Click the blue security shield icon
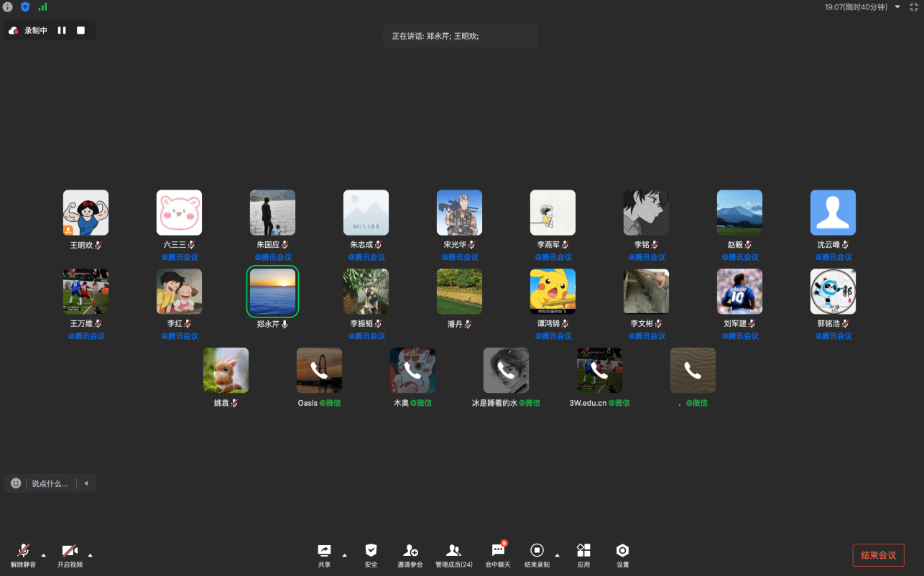The width and height of the screenshot is (924, 576). 25,6
